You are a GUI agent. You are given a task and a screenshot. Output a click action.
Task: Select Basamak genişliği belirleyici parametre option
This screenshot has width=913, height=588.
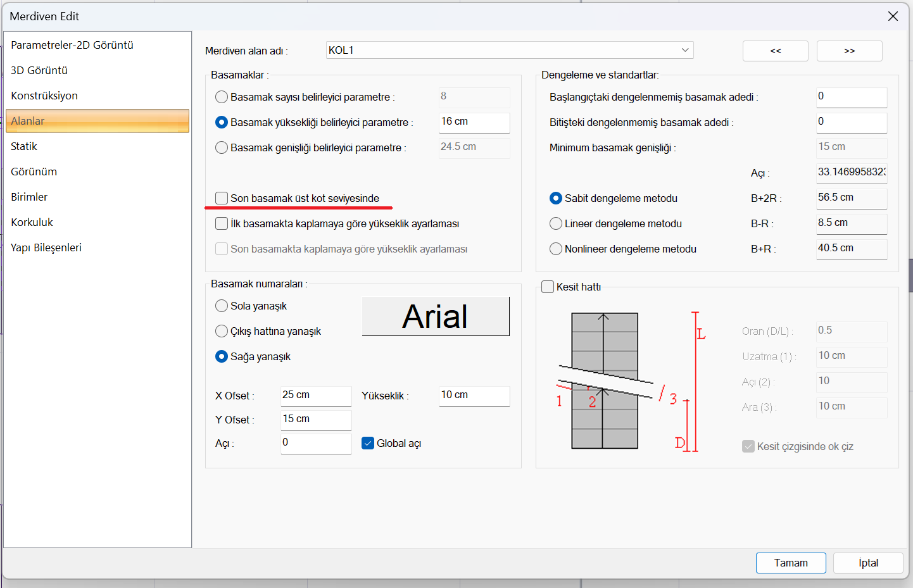click(222, 147)
